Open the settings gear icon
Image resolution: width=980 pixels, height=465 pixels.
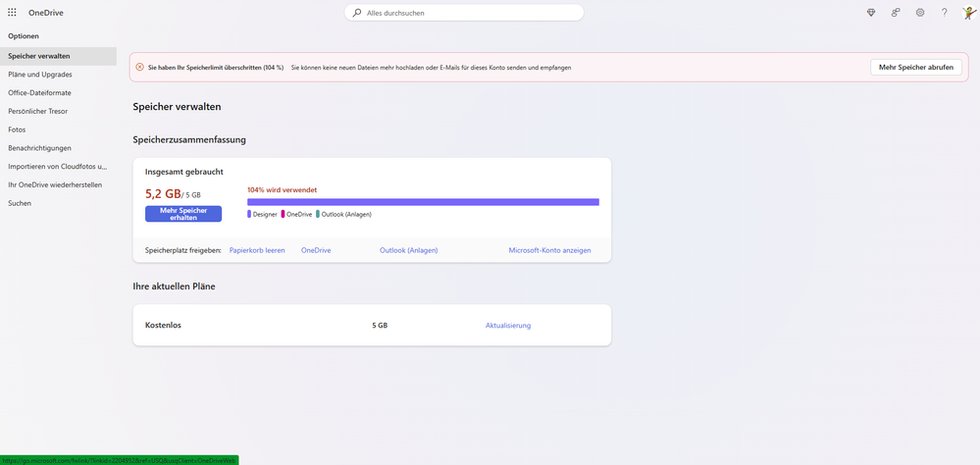920,13
